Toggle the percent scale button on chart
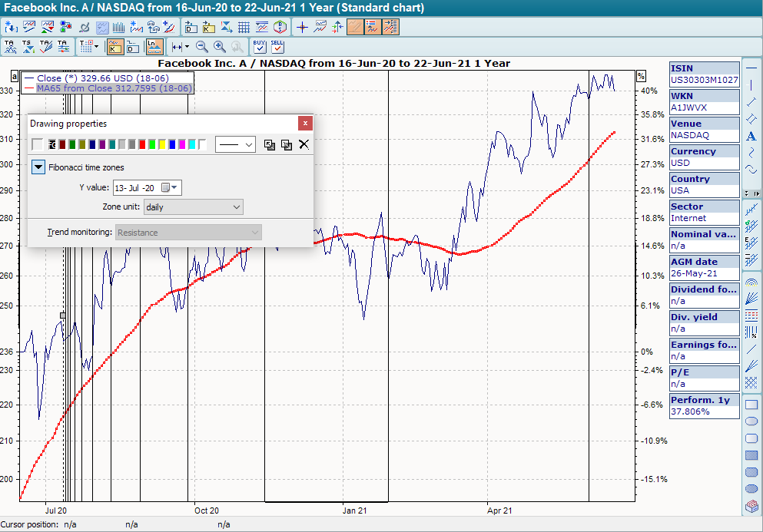The height and width of the screenshot is (532, 763). 642,76
